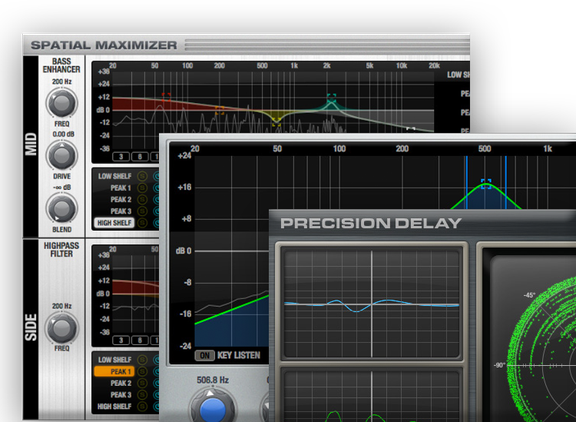Click the 6 button under Mid EQ graph
The image size is (576, 422).
(140, 157)
